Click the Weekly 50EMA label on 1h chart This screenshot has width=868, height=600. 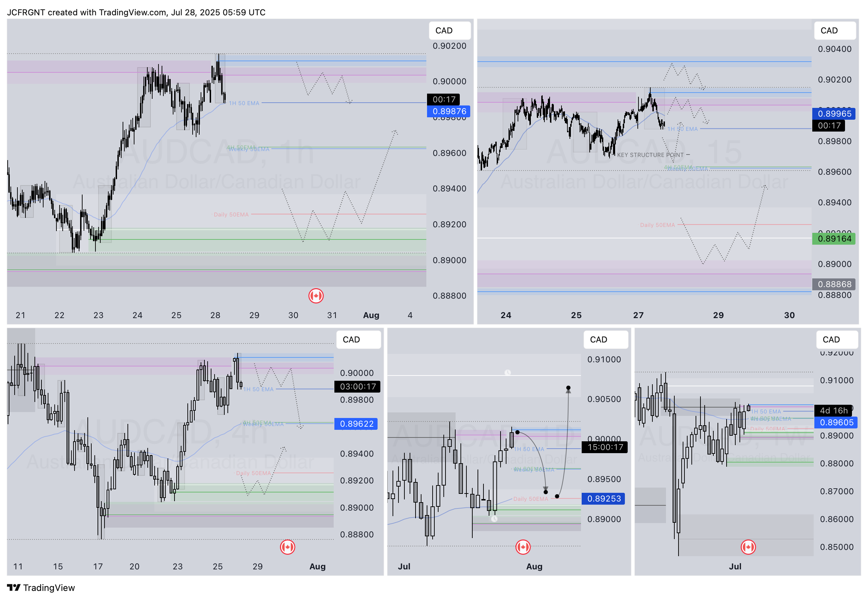click(249, 149)
